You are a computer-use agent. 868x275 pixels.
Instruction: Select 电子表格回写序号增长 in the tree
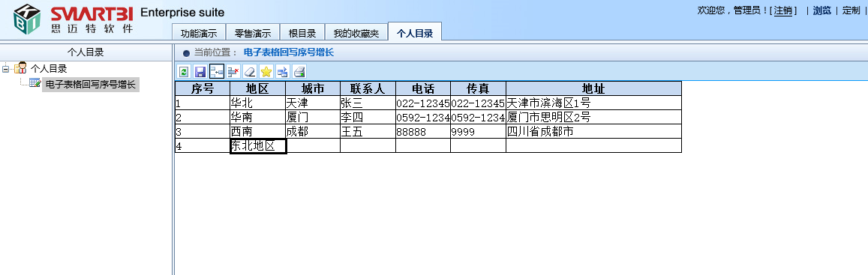90,85
